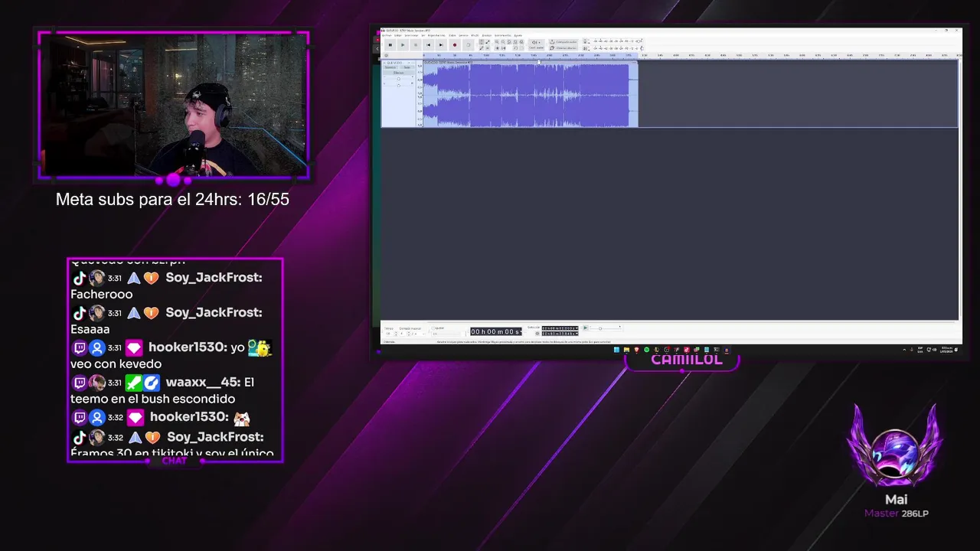Click the Undo arrow icon
980x551 pixels.
point(515,48)
